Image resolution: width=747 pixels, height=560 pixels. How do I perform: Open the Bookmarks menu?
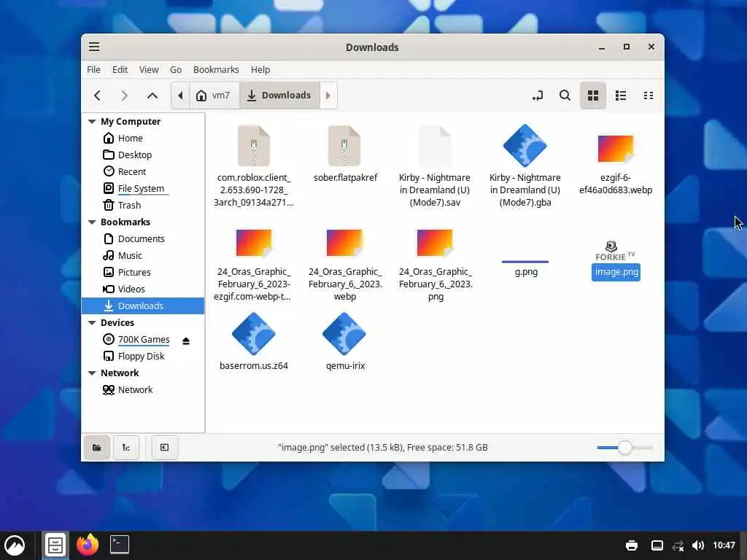[216, 69]
